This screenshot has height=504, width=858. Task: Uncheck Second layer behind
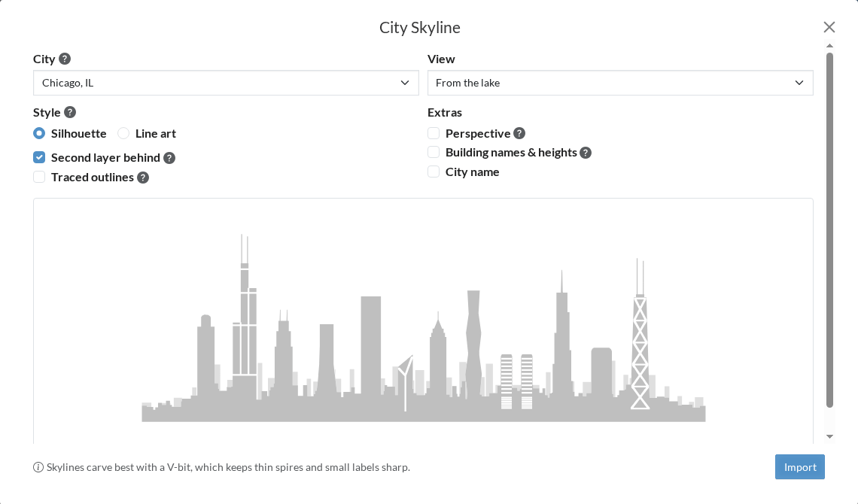(x=39, y=157)
